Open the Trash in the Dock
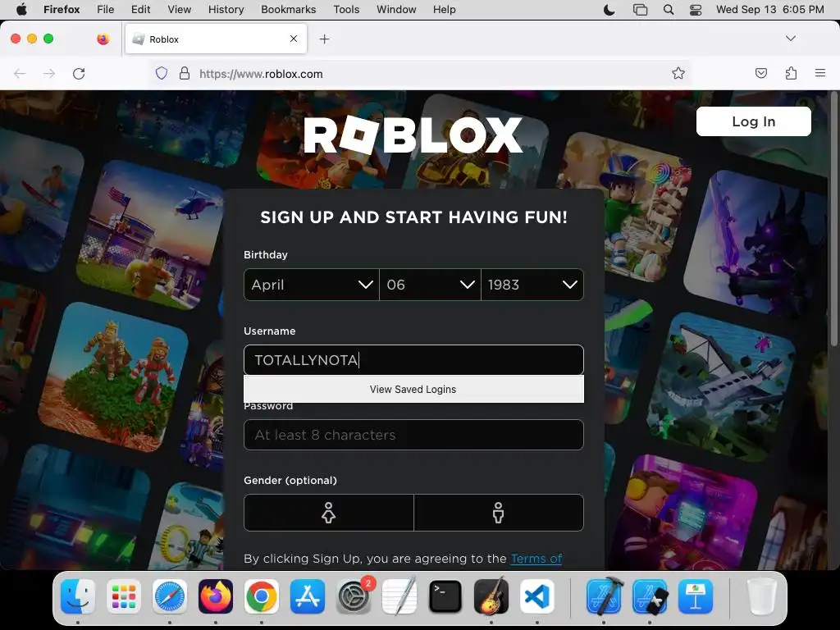Screen dimensions: 840x630 [x=762, y=596]
